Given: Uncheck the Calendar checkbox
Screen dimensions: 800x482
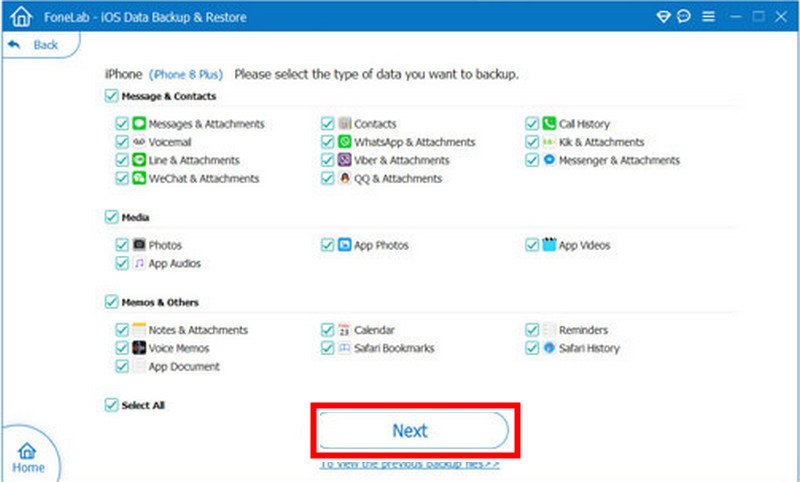Looking at the screenshot, I should tap(328, 330).
